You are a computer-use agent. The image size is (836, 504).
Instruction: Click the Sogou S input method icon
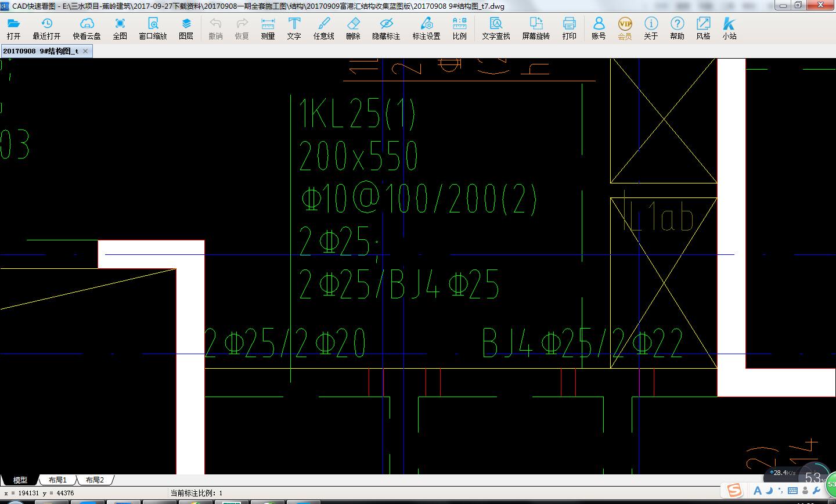tap(734, 491)
